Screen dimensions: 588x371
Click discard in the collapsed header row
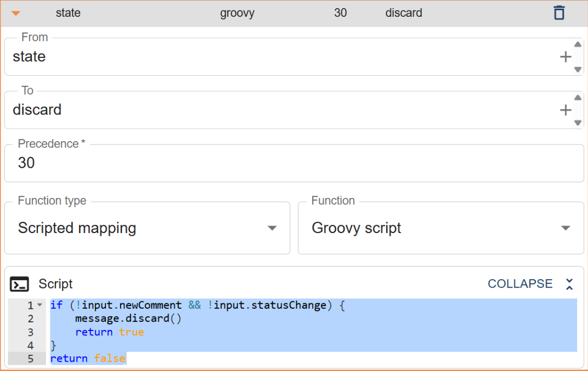[x=404, y=12]
